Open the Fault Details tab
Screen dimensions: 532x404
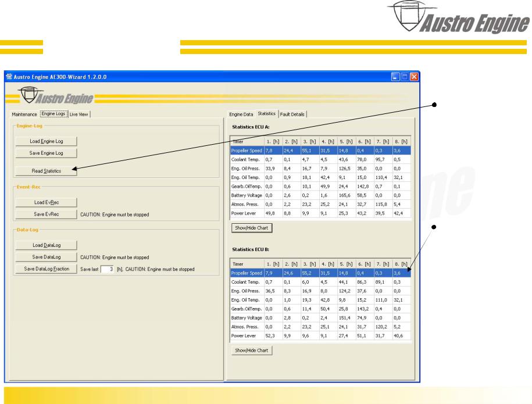click(x=292, y=115)
